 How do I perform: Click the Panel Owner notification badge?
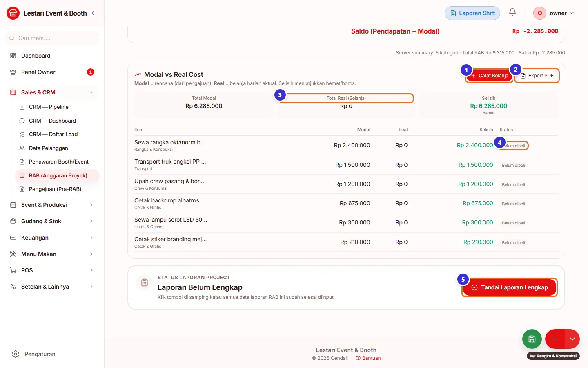(x=91, y=72)
